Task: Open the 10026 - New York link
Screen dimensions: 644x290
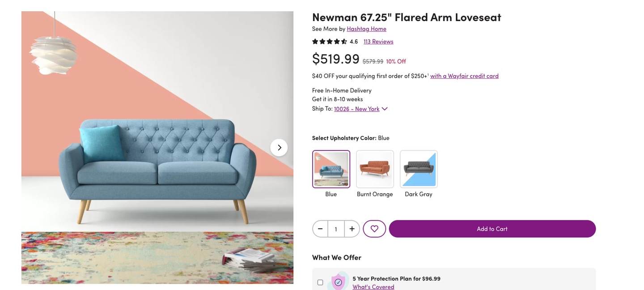Action: [x=356, y=109]
